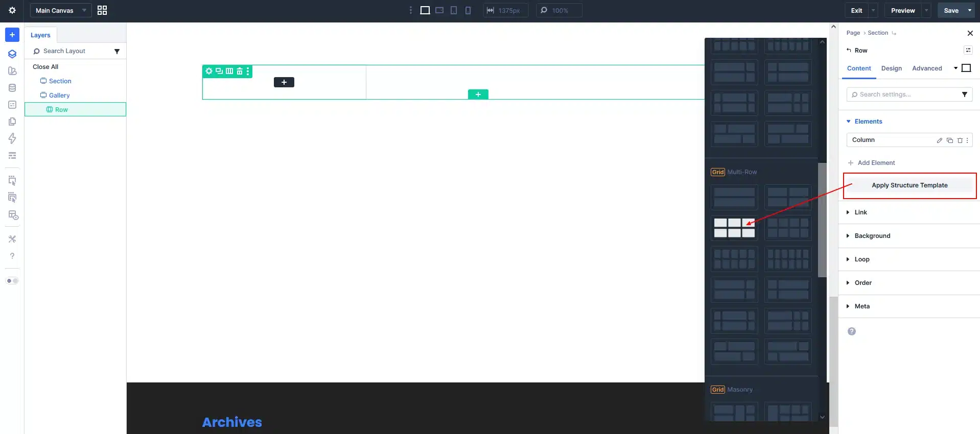This screenshot has width=980, height=434.
Task: Duplicate the Column element
Action: point(950,140)
